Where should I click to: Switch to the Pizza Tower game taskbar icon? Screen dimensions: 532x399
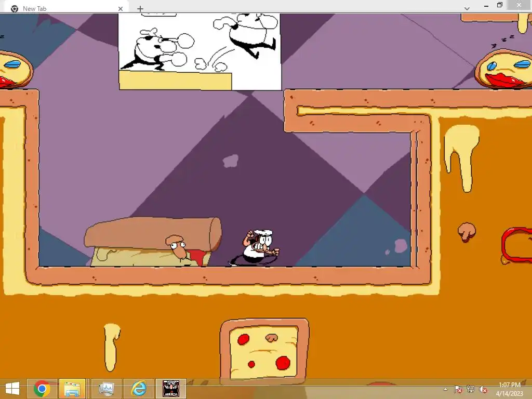(171, 389)
